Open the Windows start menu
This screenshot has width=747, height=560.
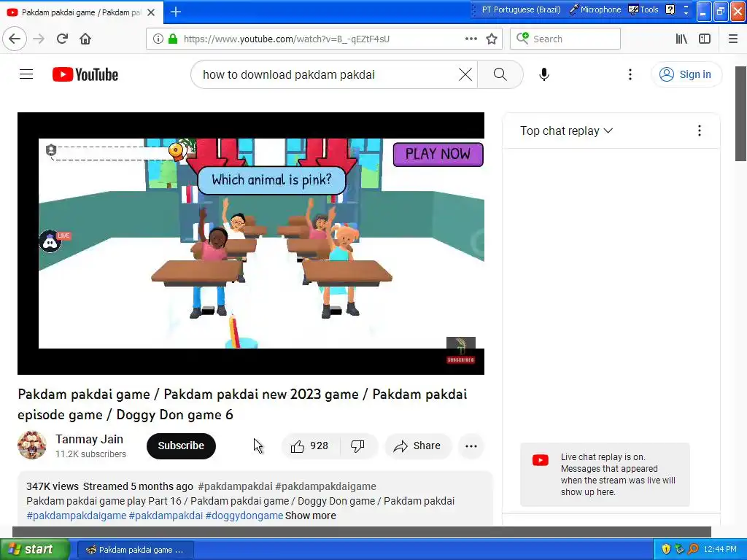[35, 549]
